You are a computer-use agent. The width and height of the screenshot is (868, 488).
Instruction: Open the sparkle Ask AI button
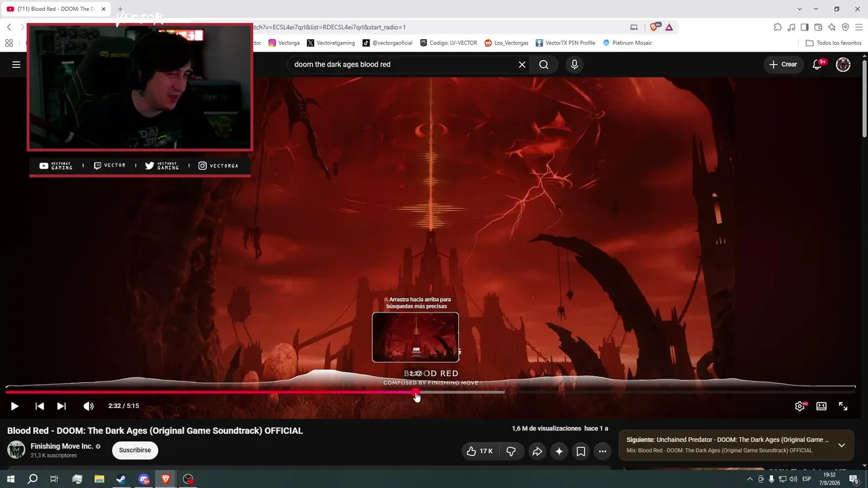(559, 451)
